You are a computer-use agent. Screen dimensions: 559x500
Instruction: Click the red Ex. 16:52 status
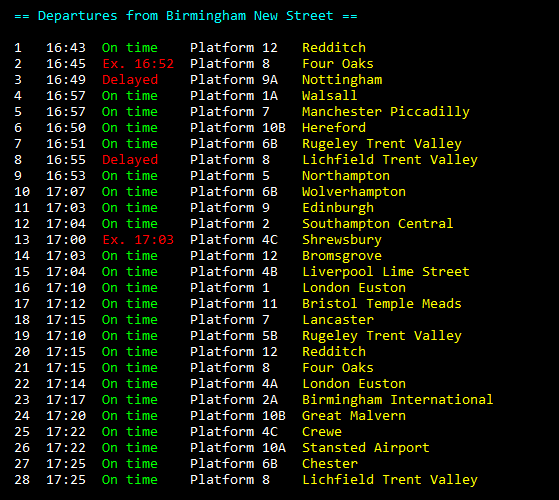(138, 64)
